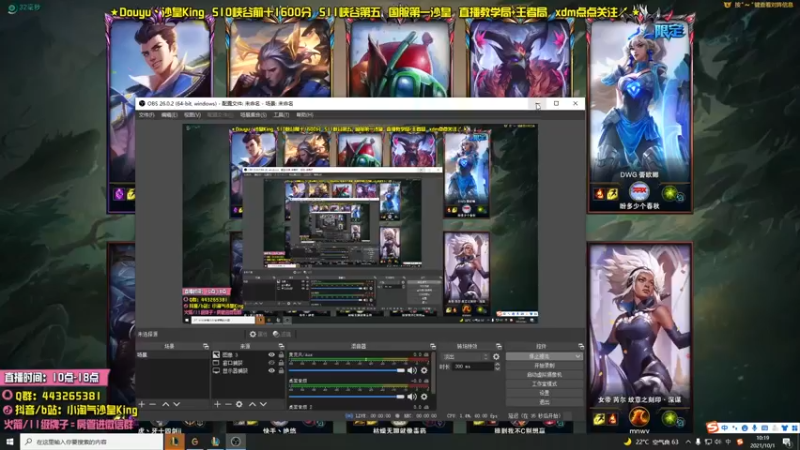The height and width of the screenshot is (450, 800).
Task: Pop out the Sources dock panel
Action: (281, 346)
